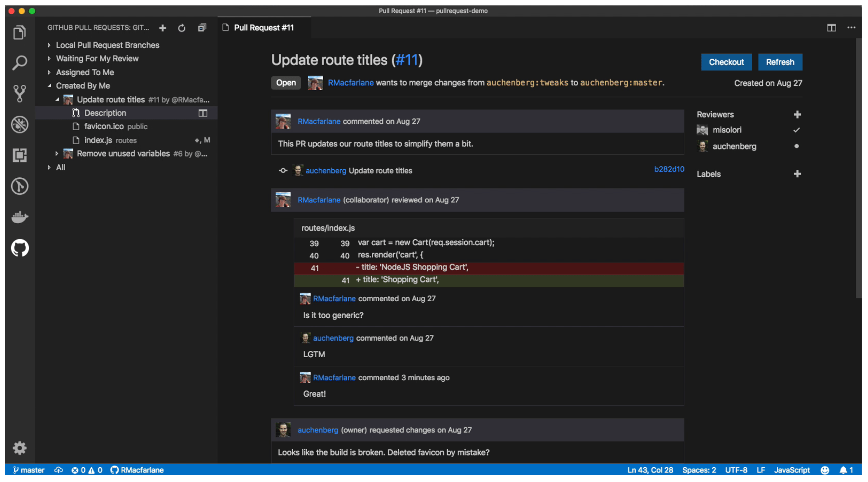
Task: Open the Explorer view in activity bar
Action: (19, 32)
